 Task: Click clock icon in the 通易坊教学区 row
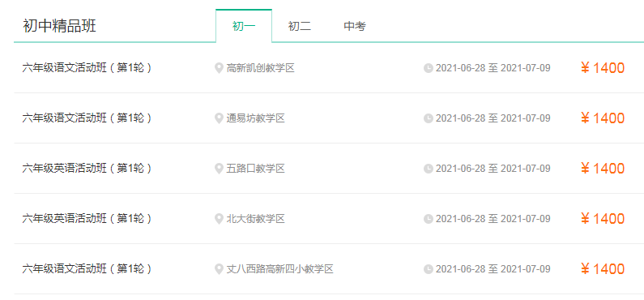point(429,118)
